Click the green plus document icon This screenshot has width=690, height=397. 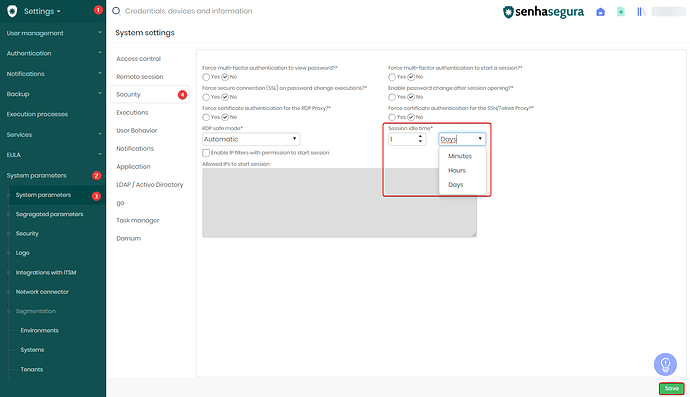tap(620, 12)
